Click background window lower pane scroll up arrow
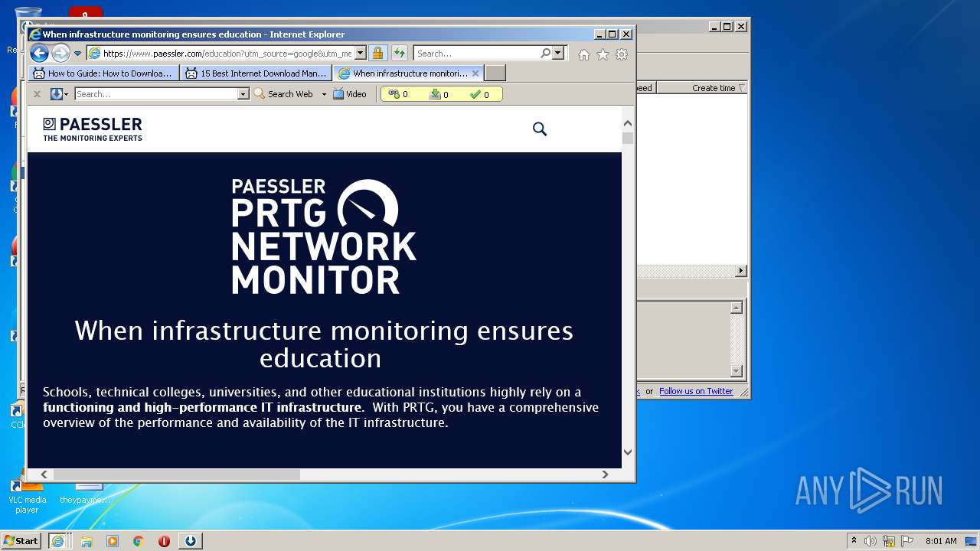The height and width of the screenshot is (551, 980). click(736, 308)
